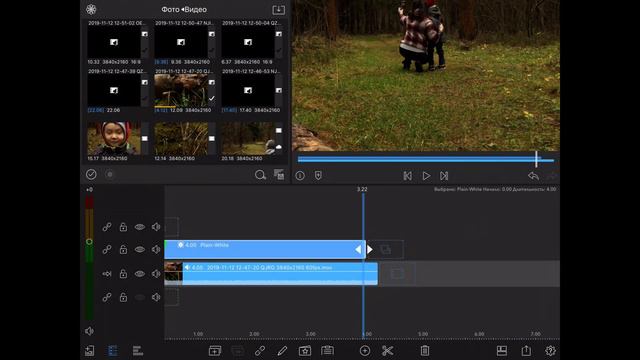This screenshot has height=360, width=640.
Task: Open the projects manager icon
Action: tap(89, 351)
